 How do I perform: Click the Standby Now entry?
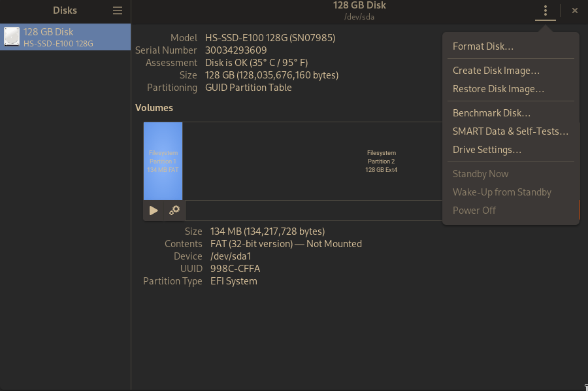(480, 173)
